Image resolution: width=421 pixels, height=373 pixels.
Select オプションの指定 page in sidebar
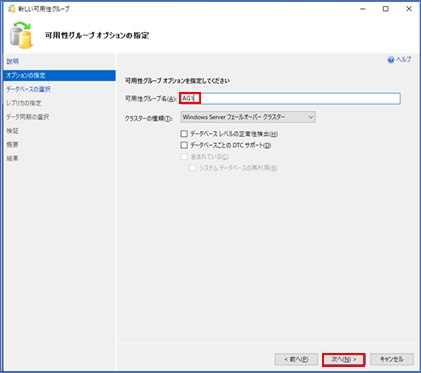(x=59, y=75)
